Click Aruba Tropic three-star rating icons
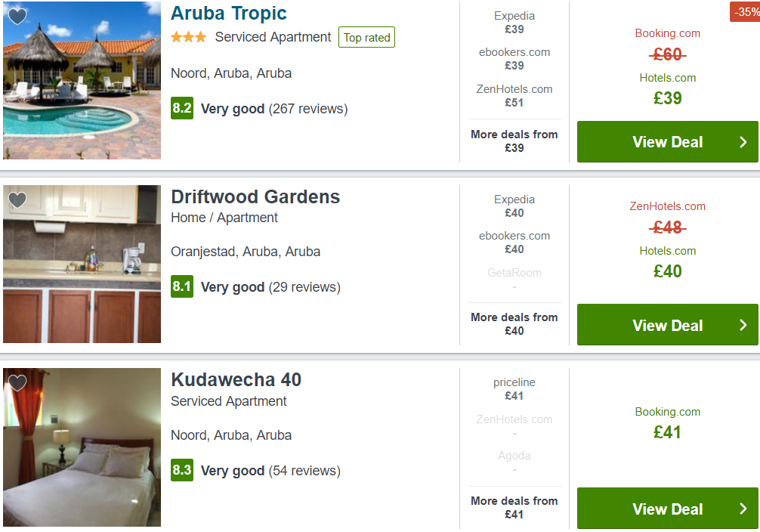 point(189,37)
